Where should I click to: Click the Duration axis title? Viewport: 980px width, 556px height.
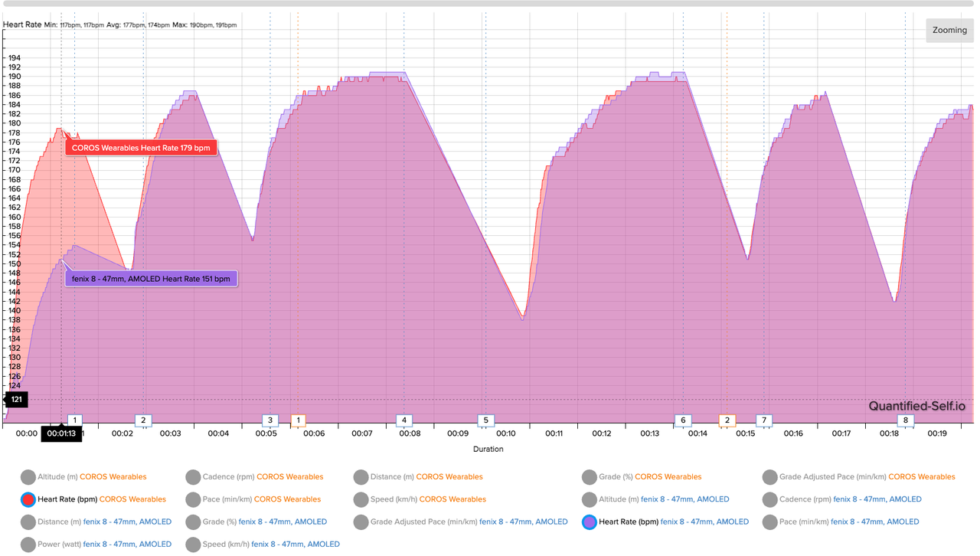(488, 449)
